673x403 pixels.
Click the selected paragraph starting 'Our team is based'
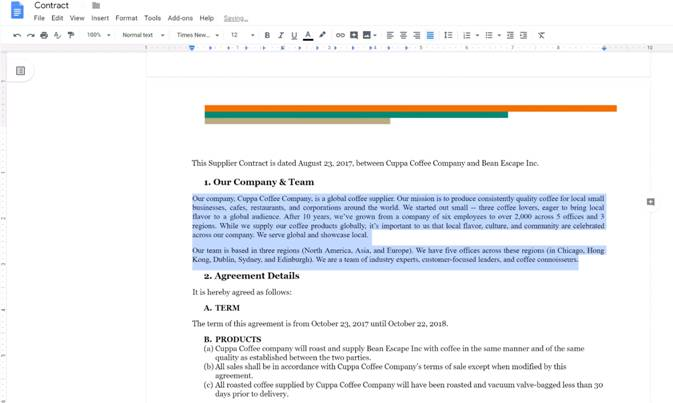point(398,255)
